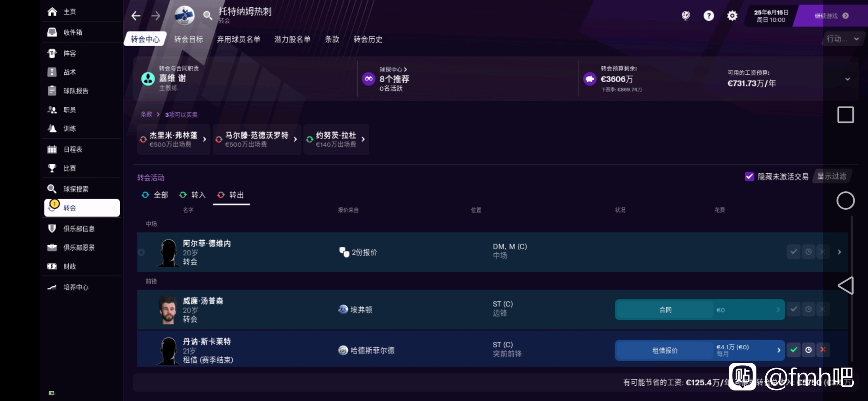
Task: Click the 埃弗顿 club name
Action: click(362, 310)
